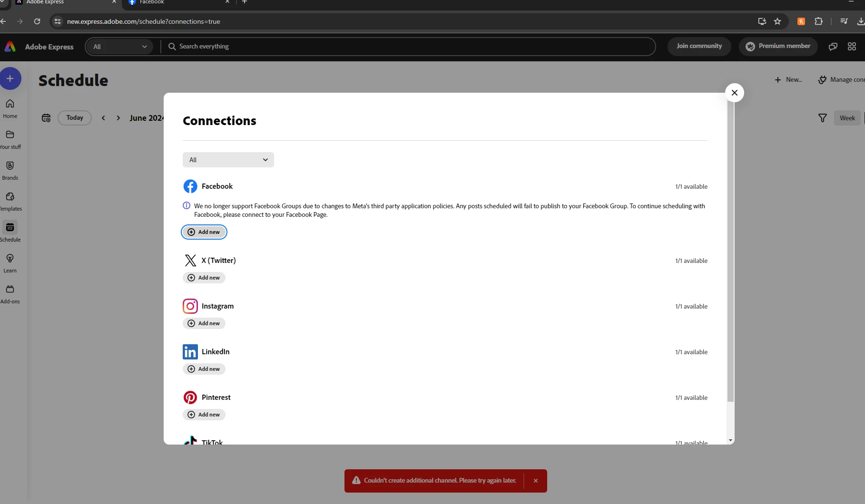
Task: Add new Instagram connection
Action: pyautogui.click(x=204, y=323)
